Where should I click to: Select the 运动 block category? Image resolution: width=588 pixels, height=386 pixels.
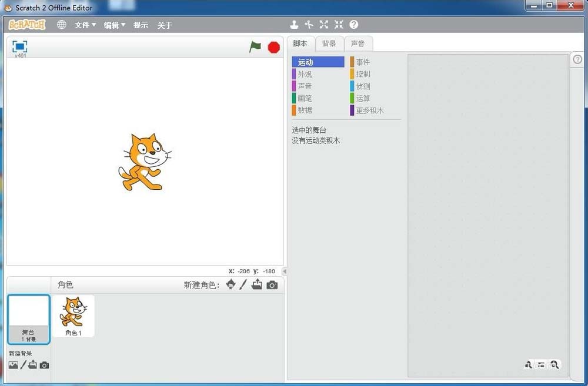tap(318, 62)
